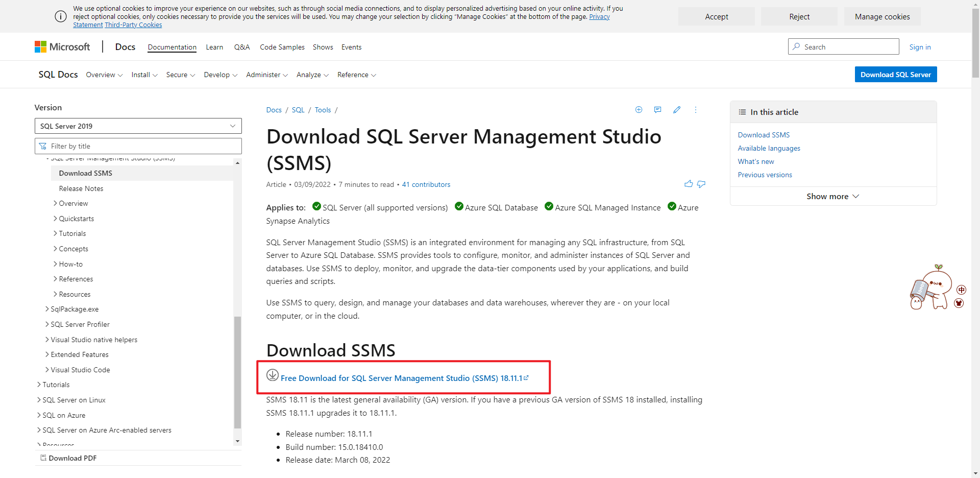Open the Overview menu dropdown
The height and width of the screenshot is (478, 980).
pyautogui.click(x=104, y=75)
